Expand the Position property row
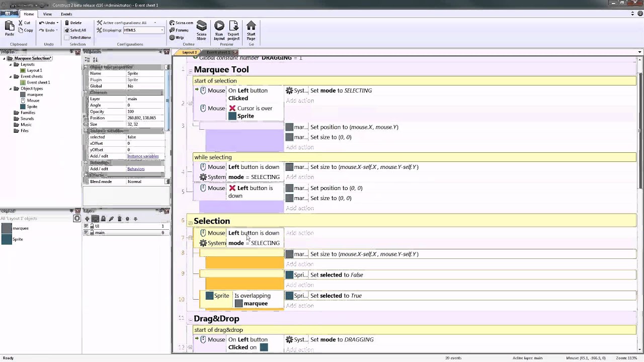Screen dimensions: 644x362 click(x=86, y=118)
